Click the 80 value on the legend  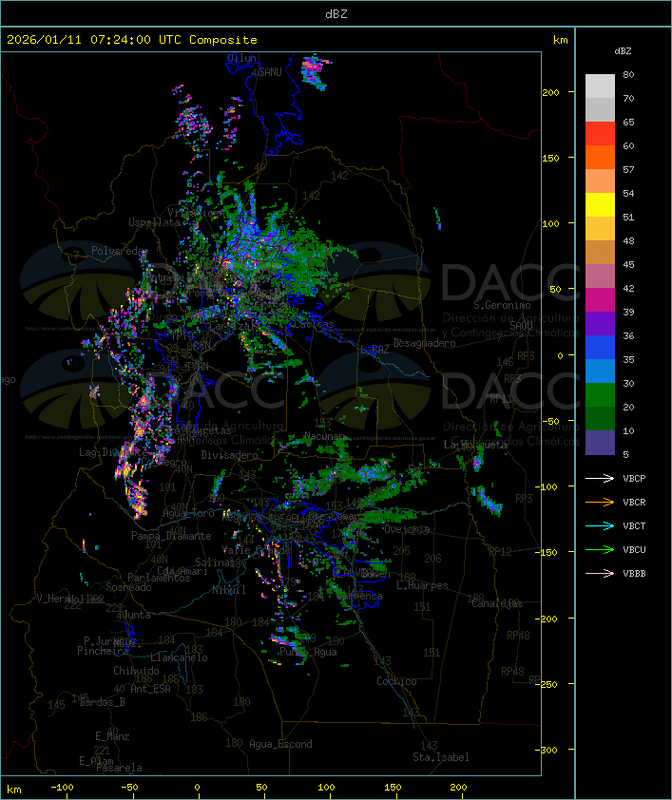[628, 74]
